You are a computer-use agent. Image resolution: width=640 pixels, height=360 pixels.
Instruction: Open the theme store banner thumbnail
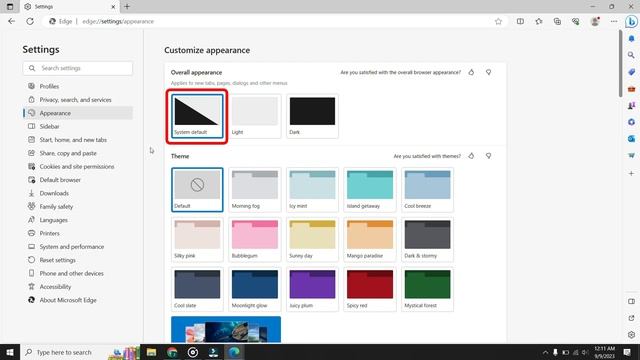tap(226, 330)
